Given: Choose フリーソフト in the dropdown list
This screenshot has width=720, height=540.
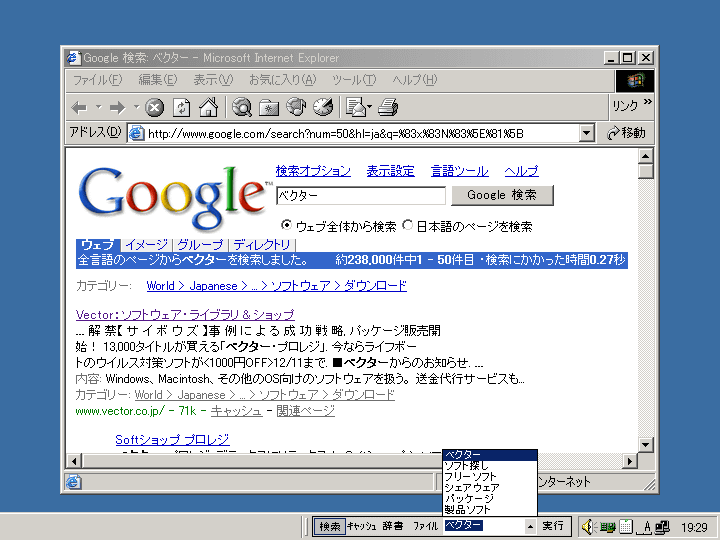Looking at the screenshot, I should [489, 477].
